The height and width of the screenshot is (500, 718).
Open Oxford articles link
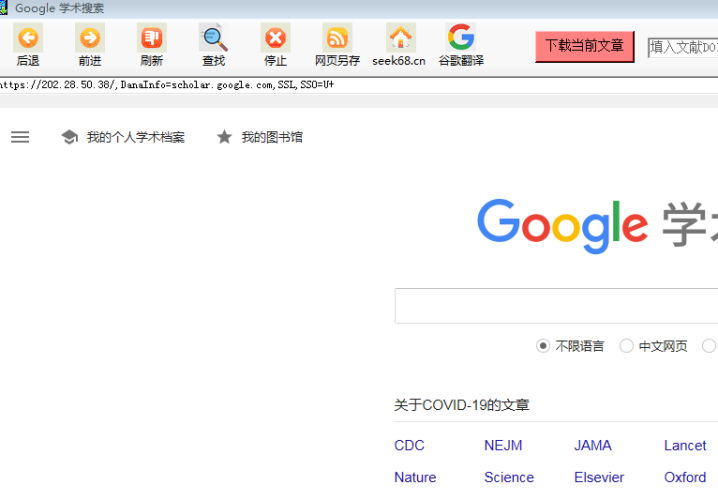click(685, 477)
